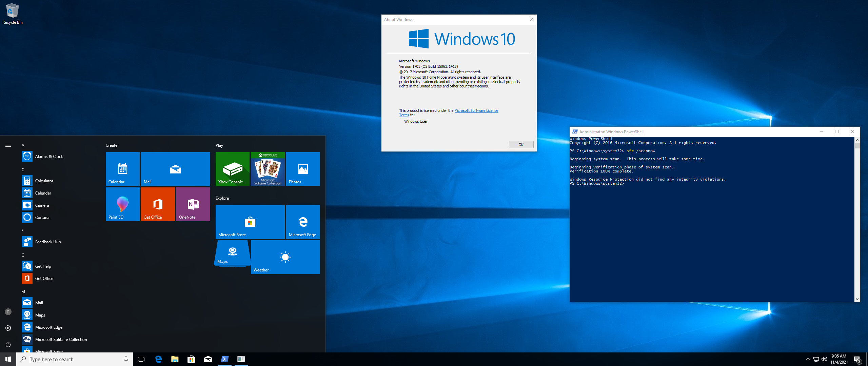Open the volume tray icon

[x=824, y=359]
